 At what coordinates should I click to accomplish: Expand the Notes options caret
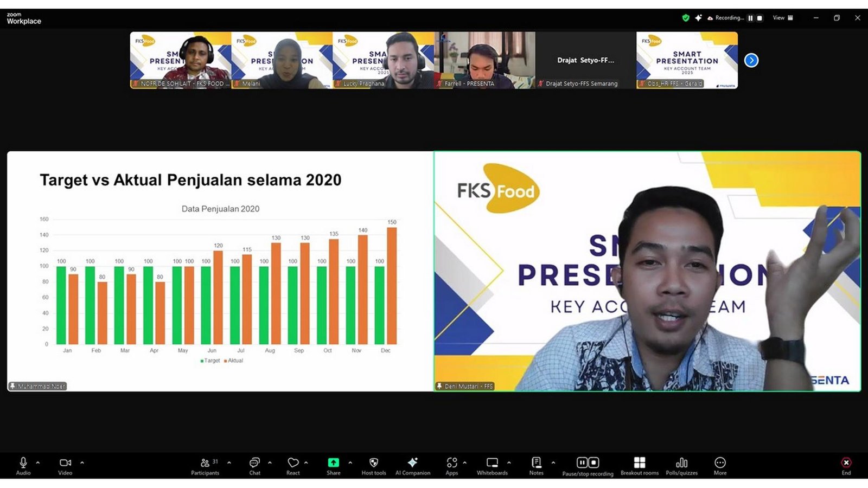[553, 463]
